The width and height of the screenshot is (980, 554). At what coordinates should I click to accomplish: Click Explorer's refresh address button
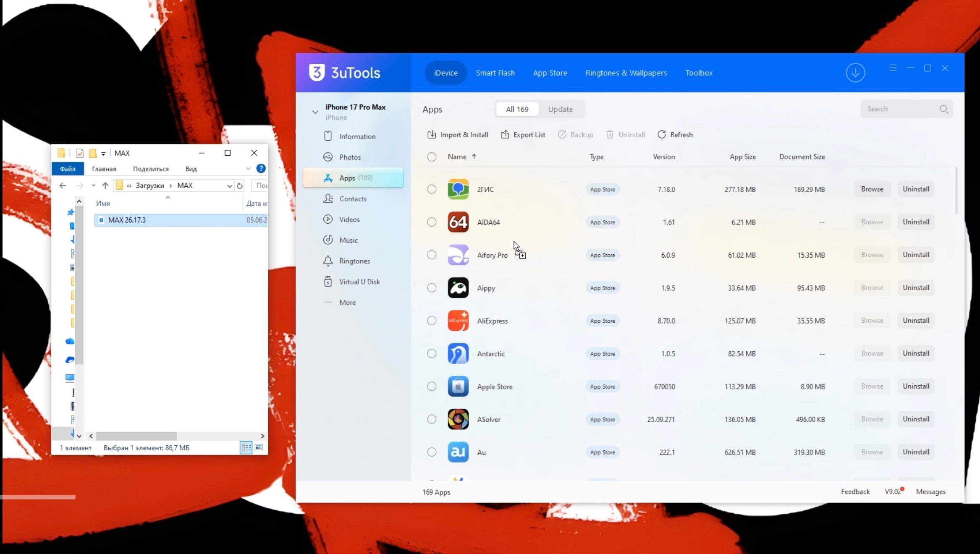(240, 186)
